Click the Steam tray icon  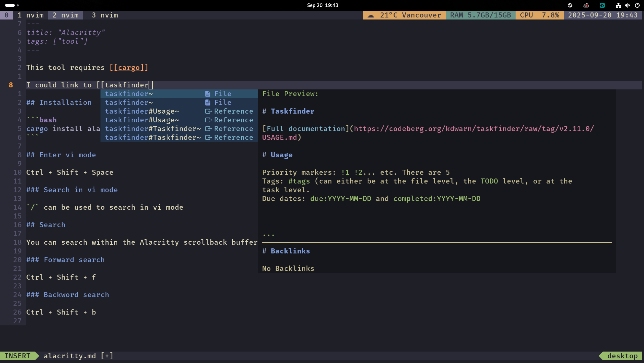[570, 5]
